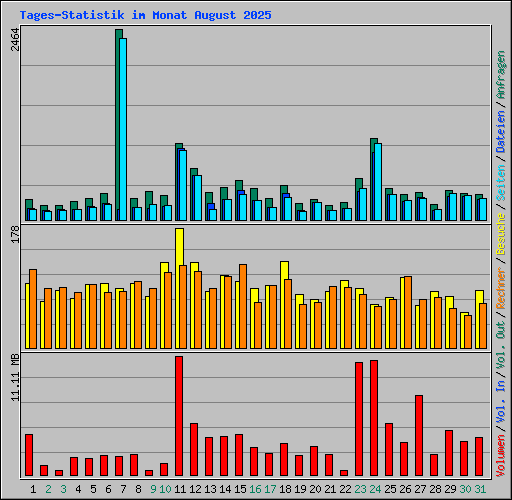Click day label "13" on the x-axis
Screen dimensions: 512x500
click(210, 489)
